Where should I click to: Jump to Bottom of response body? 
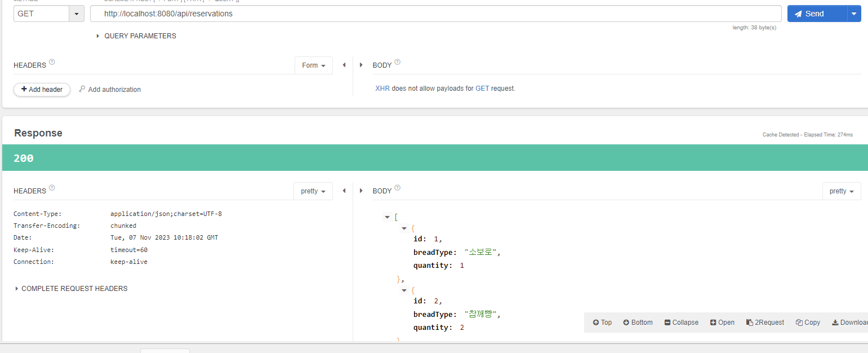pos(638,323)
